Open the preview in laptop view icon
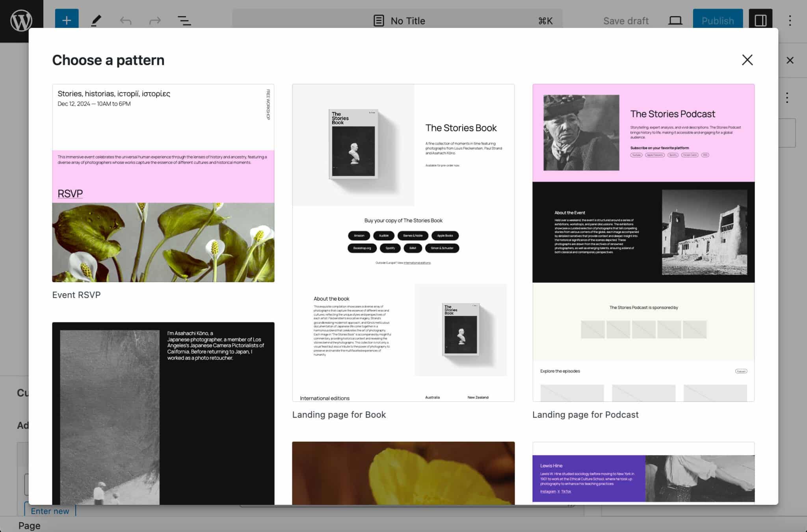 point(675,20)
